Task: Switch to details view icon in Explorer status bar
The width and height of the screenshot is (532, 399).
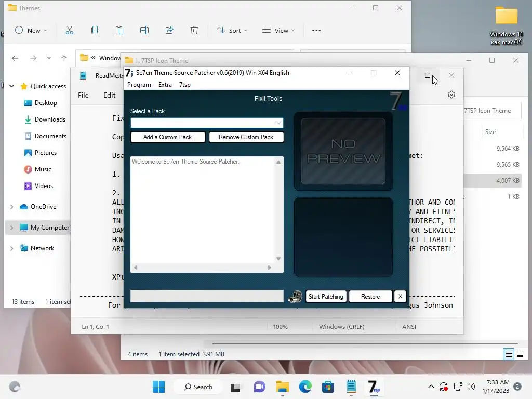Action: click(509, 354)
